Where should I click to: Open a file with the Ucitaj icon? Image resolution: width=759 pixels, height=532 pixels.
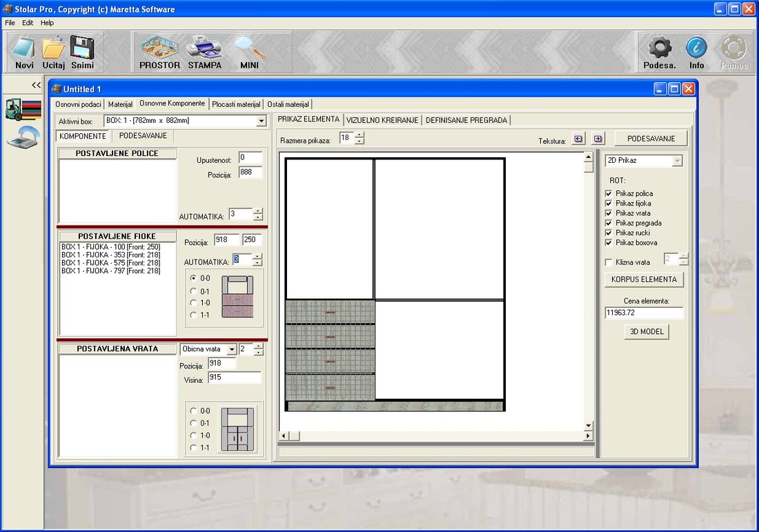pos(53,48)
